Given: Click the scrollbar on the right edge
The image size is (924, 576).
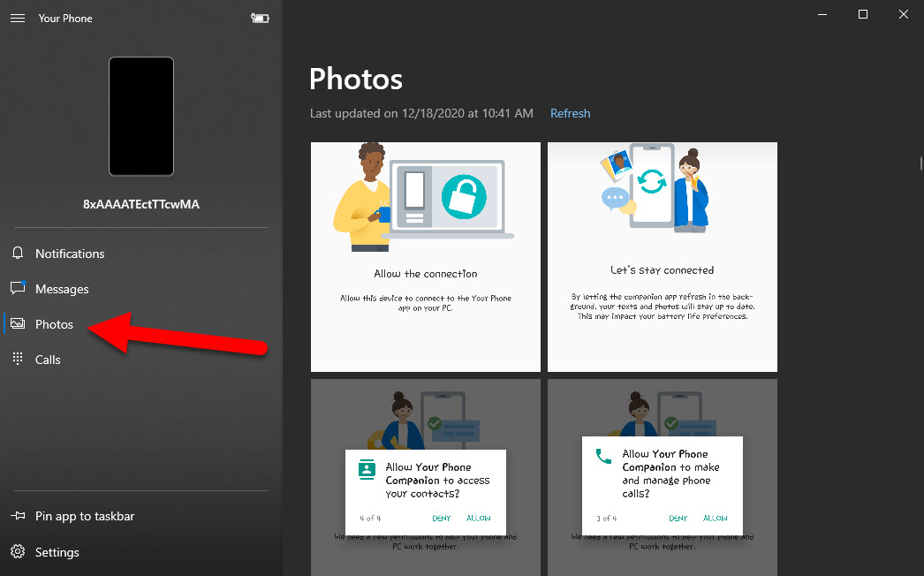Looking at the screenshot, I should pyautogui.click(x=920, y=163).
